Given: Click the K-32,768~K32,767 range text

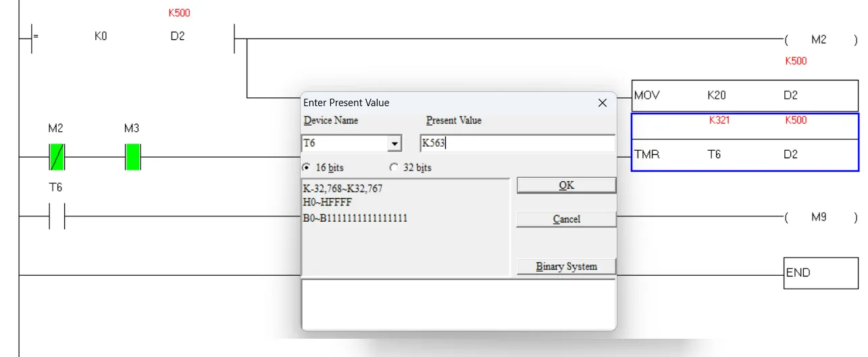Looking at the screenshot, I should [342, 189].
